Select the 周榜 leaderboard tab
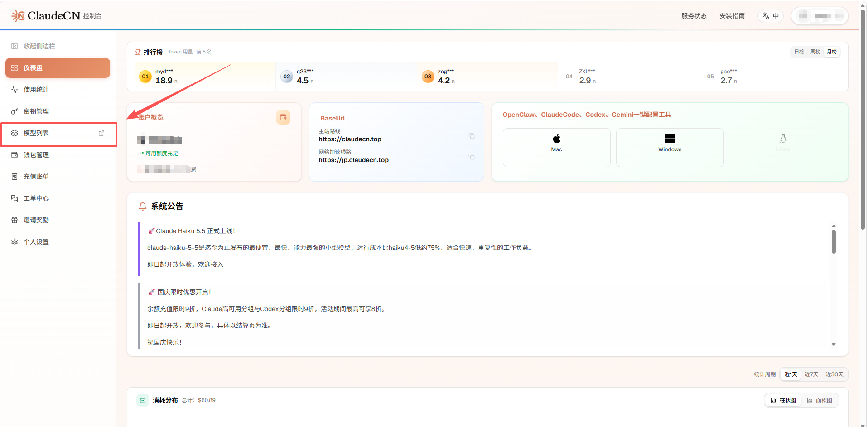 [815, 52]
